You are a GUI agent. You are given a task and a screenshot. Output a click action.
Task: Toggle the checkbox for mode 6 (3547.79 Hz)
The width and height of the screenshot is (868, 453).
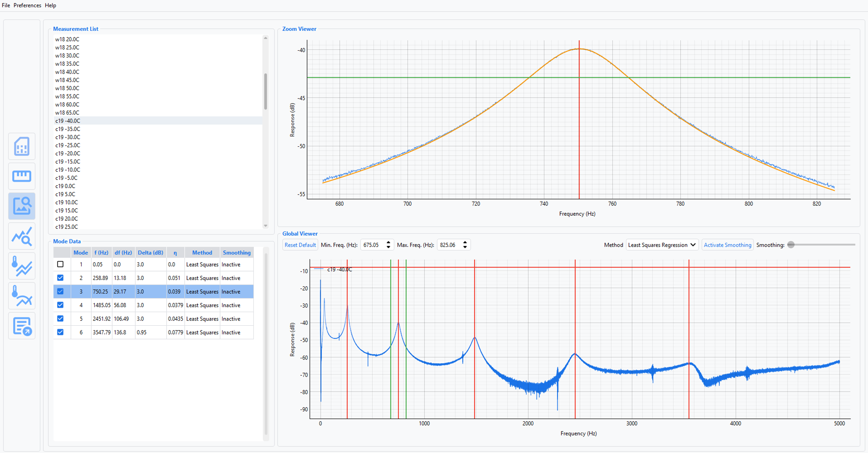tap(60, 332)
